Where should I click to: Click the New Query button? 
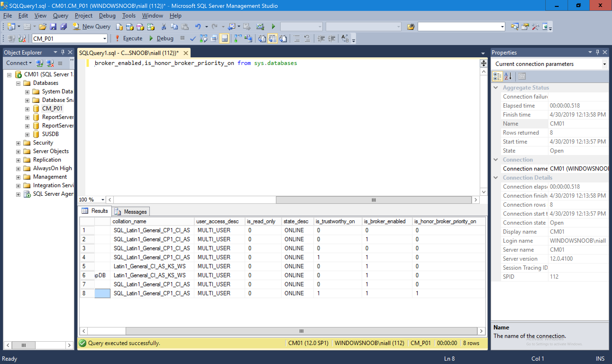point(92,27)
